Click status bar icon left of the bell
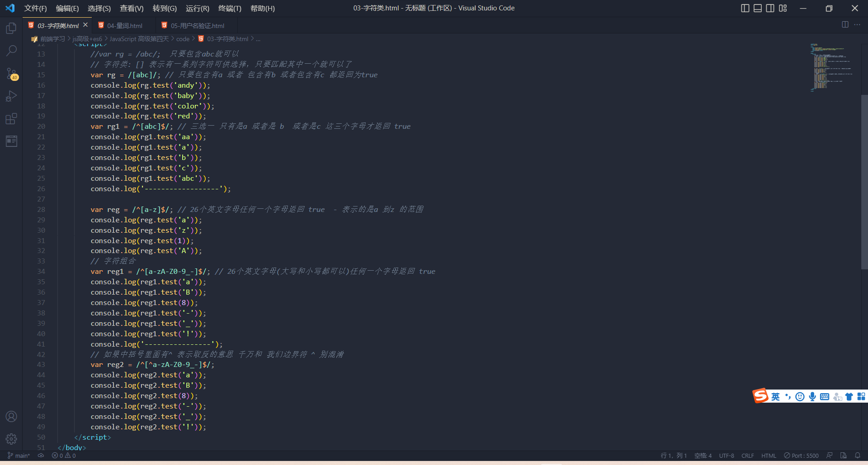Image resolution: width=868 pixels, height=465 pixels. pyautogui.click(x=843, y=456)
